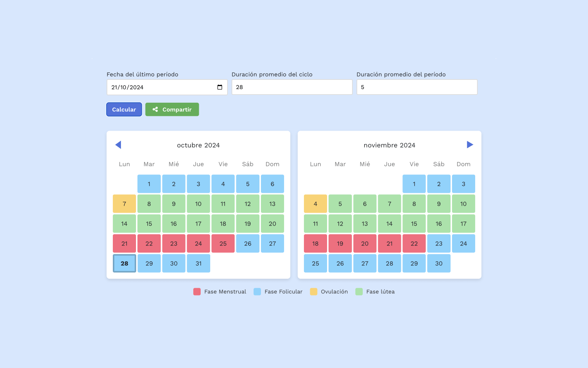
Task: Click ovulation day 7 in October
Action: 125,204
